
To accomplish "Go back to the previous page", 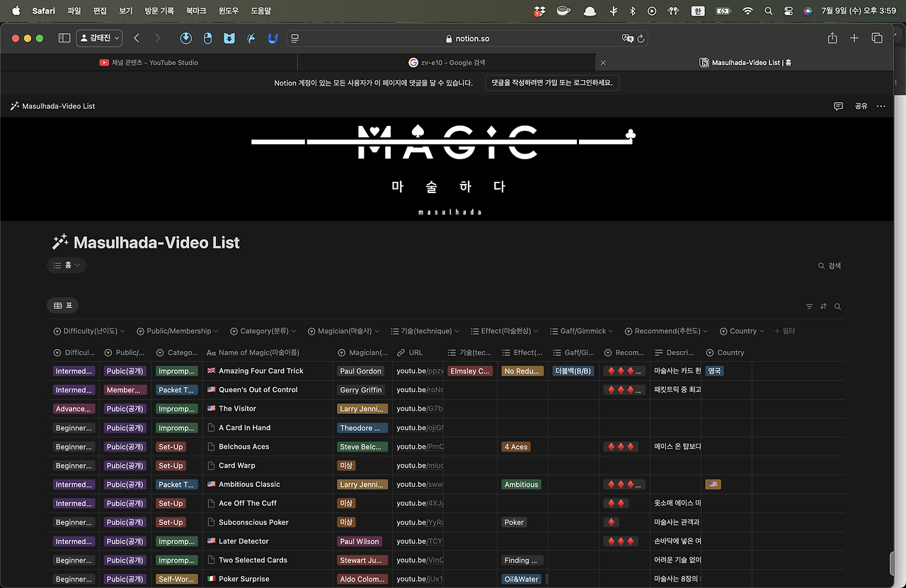I will pyautogui.click(x=137, y=38).
